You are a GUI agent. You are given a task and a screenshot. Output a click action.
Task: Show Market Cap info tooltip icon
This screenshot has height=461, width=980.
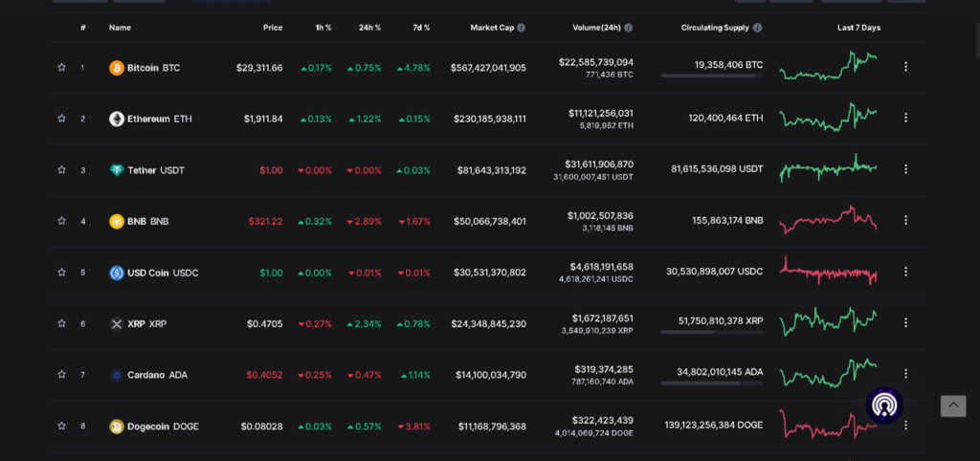tap(522, 28)
